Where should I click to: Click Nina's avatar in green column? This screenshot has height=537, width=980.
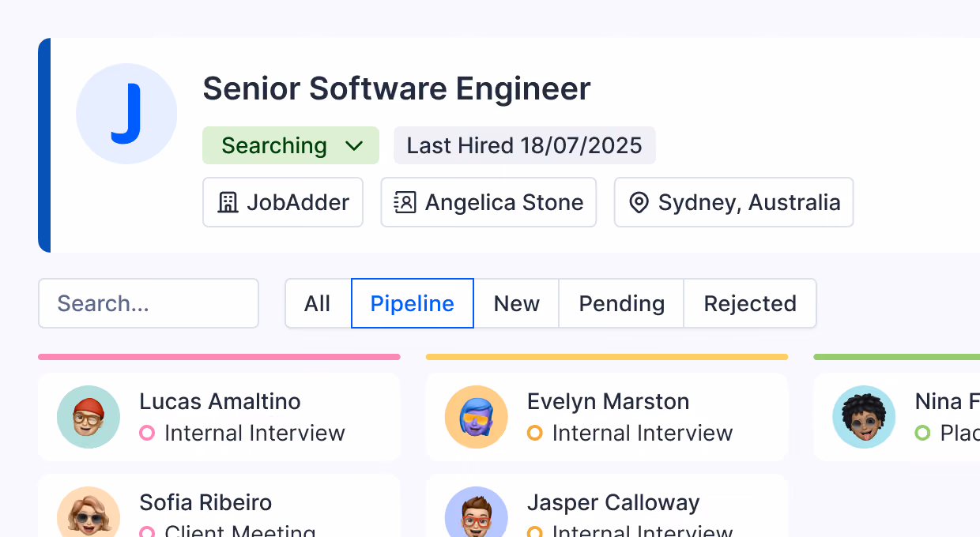pyautogui.click(x=865, y=417)
